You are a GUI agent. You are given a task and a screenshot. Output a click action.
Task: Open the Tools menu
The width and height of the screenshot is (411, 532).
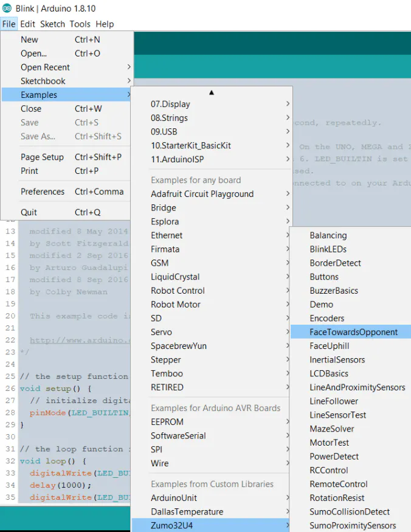pos(80,24)
